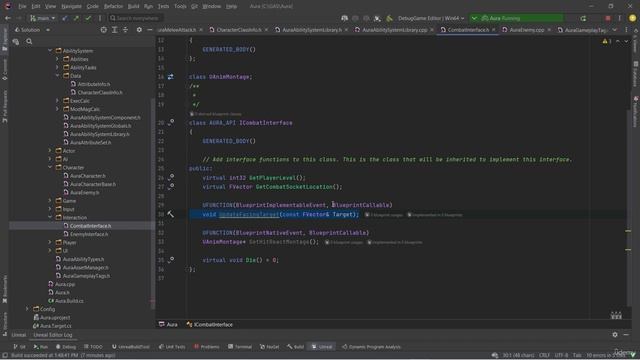Click the gutter arrows icon on line 16
This screenshot has width=640, height=360.
point(171,77)
